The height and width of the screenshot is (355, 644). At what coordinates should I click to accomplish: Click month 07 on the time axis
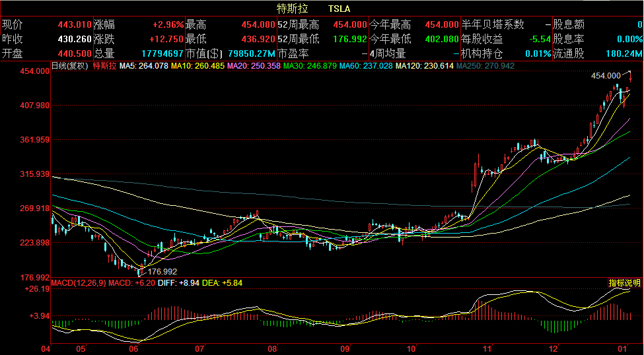pos(199,349)
